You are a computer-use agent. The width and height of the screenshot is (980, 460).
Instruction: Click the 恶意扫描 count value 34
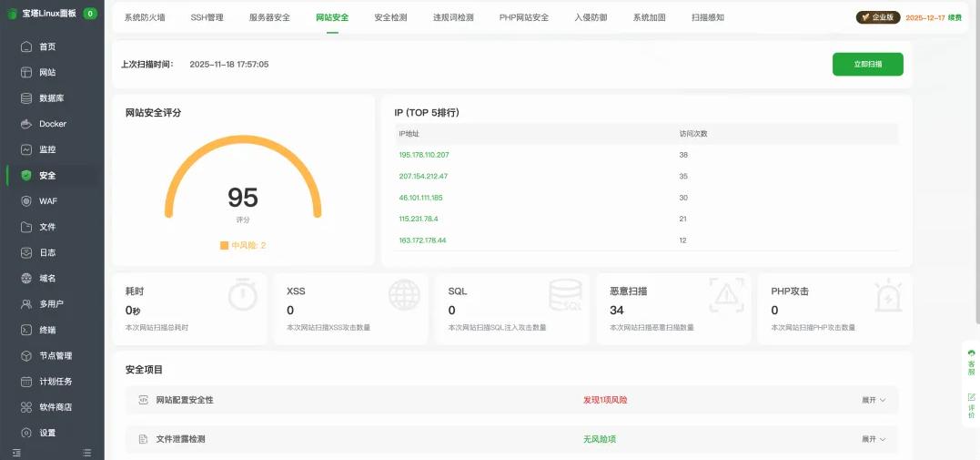click(616, 311)
